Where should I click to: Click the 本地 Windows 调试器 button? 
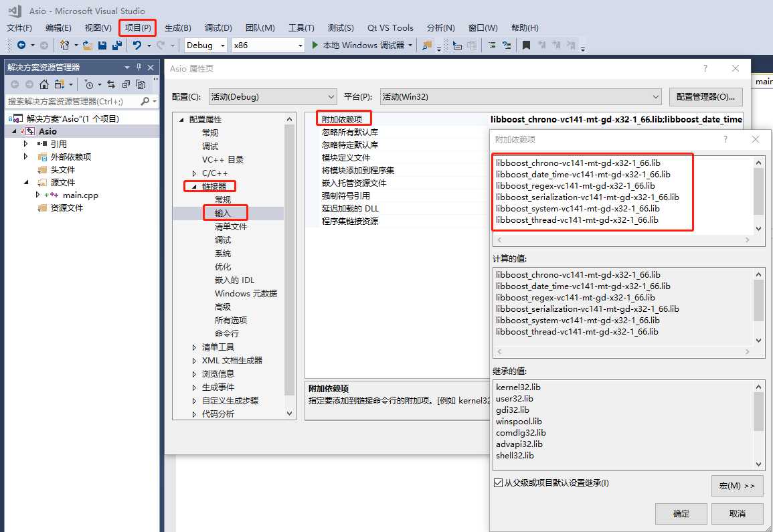click(x=362, y=46)
